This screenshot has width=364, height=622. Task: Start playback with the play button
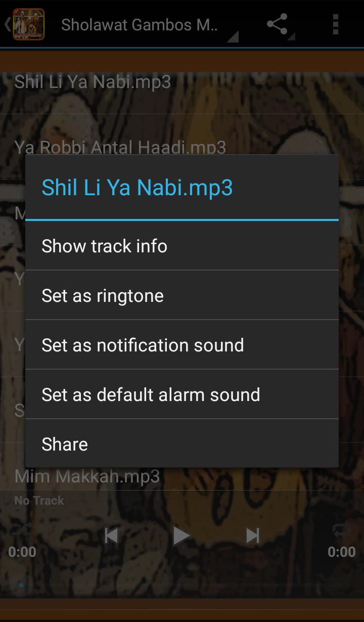(x=181, y=536)
